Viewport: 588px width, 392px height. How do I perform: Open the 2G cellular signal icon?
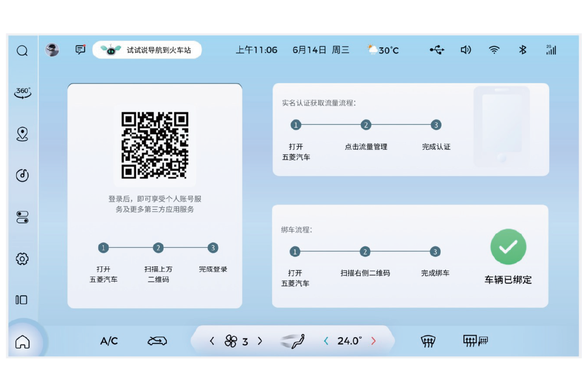551,50
